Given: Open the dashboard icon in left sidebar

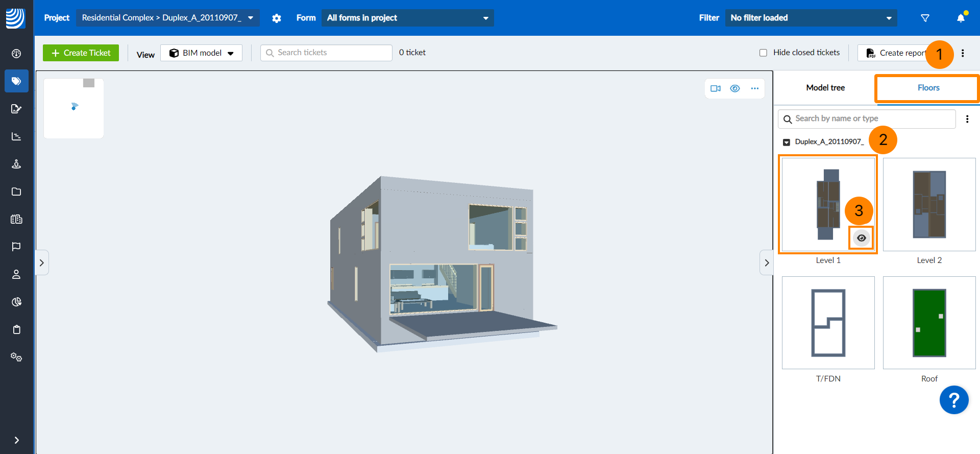Looking at the screenshot, I should 16,54.
